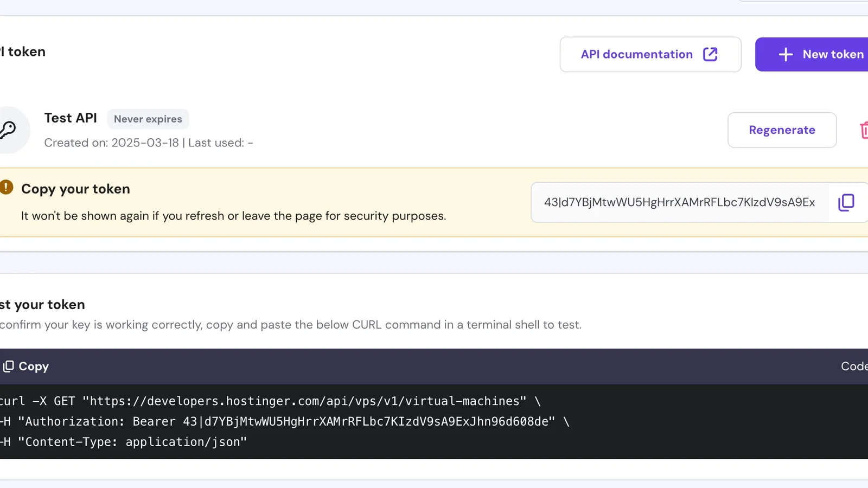Click the Test API token name
This screenshot has height=488, width=868.
tap(71, 118)
